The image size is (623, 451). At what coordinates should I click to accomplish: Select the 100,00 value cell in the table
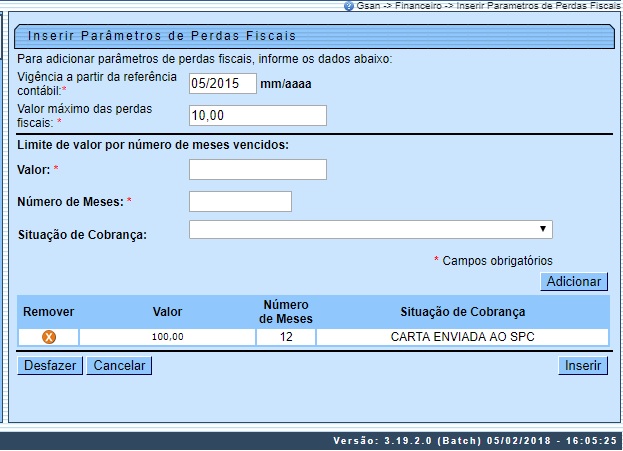(x=167, y=337)
